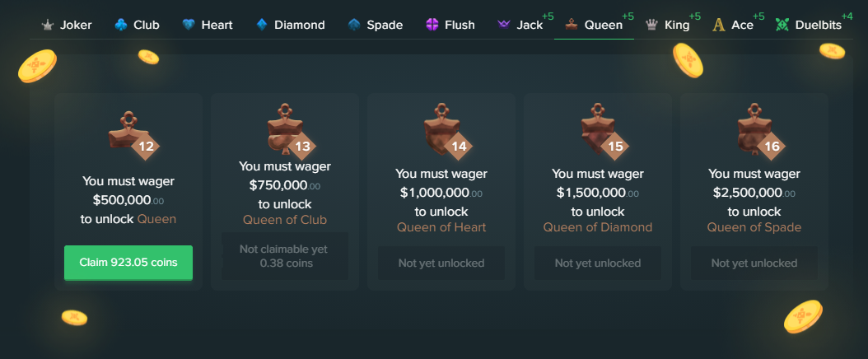The height and width of the screenshot is (359, 868).
Task: Claim 923.05 coins reward
Action: click(x=128, y=263)
